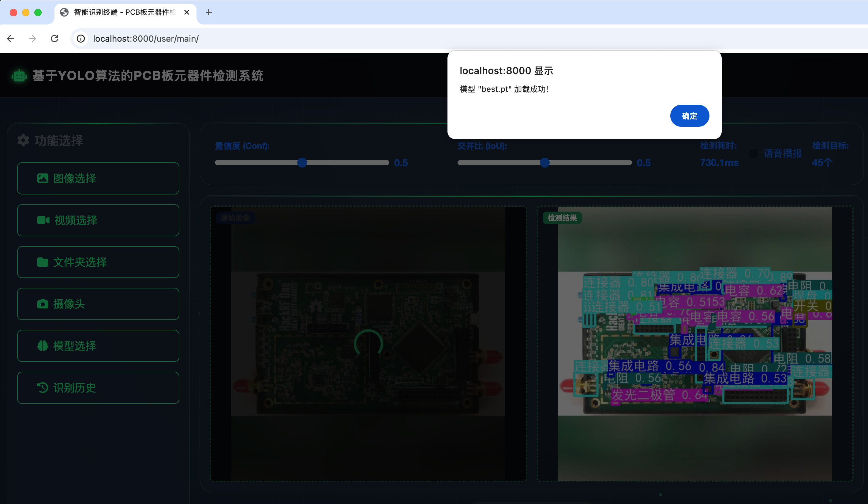Click the 识别历史 sidebar button
This screenshot has height=504, width=868.
(x=98, y=388)
